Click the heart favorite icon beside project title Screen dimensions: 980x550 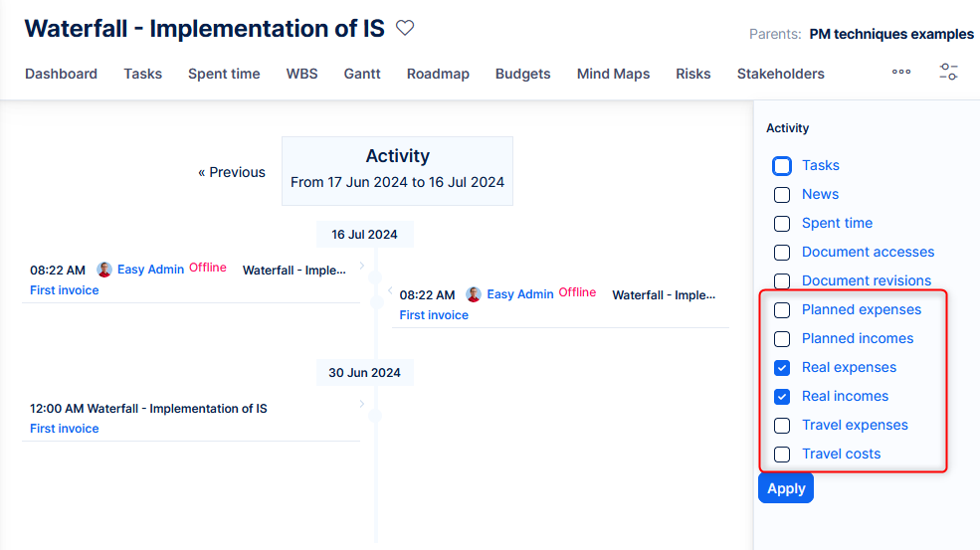point(405,28)
